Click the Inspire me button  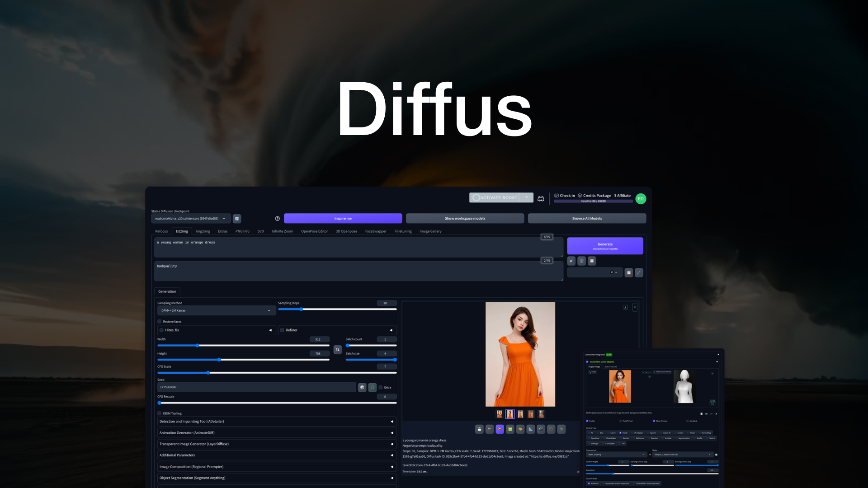click(x=343, y=218)
